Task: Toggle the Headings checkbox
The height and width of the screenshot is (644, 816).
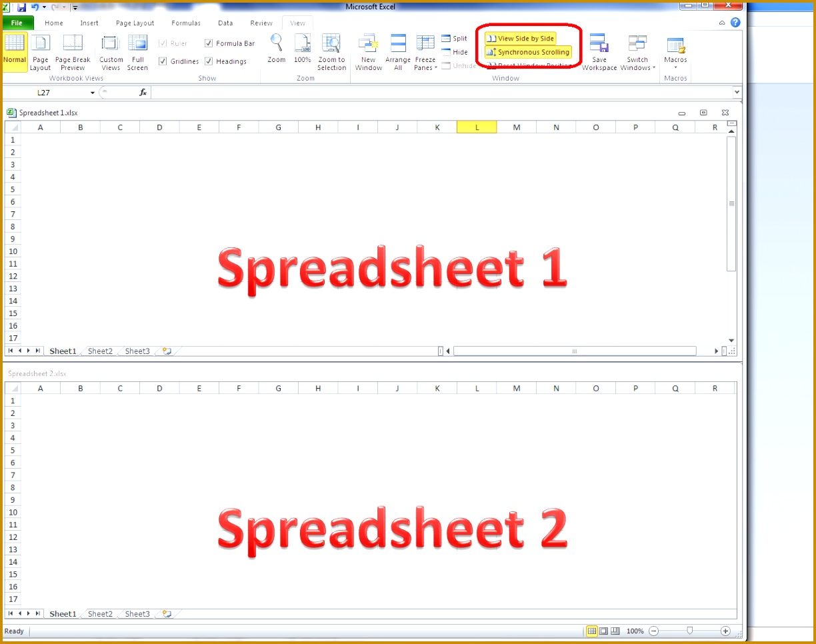Action: tap(226, 61)
